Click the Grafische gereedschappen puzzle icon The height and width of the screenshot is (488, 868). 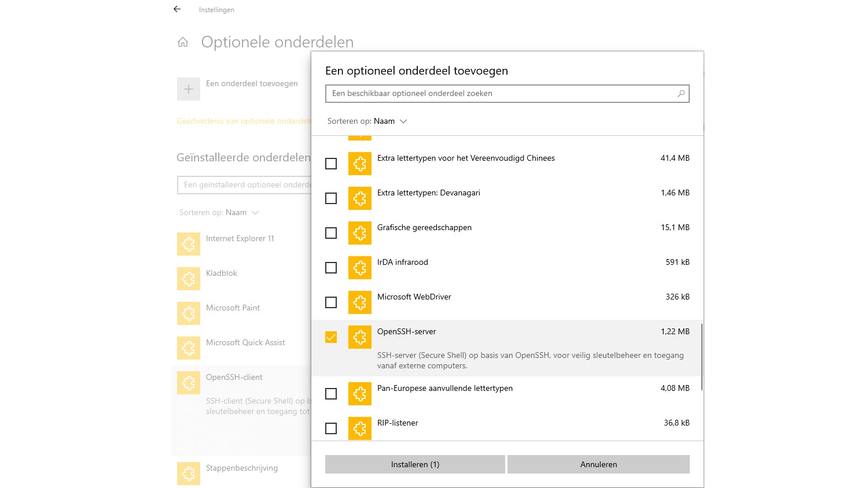pos(359,233)
